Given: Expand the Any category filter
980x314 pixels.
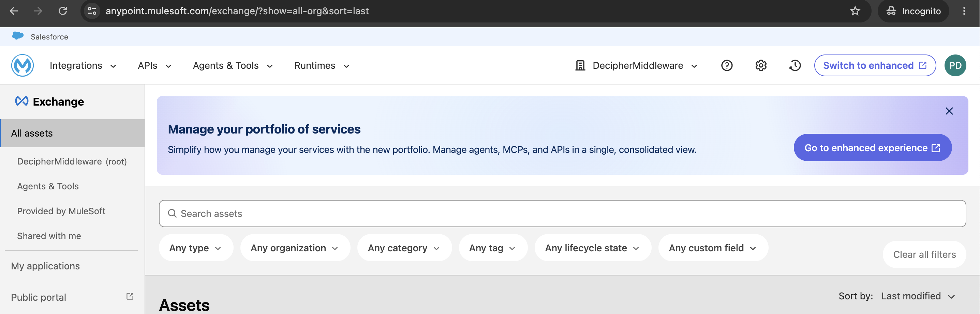Looking at the screenshot, I should point(404,248).
